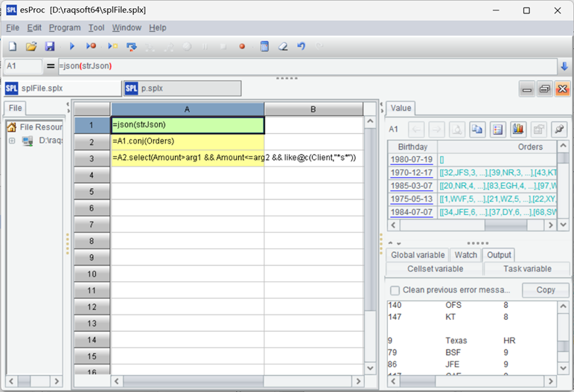The width and height of the screenshot is (574, 392).
Task: Switch to the p.splx file tab
Action: tap(182, 89)
